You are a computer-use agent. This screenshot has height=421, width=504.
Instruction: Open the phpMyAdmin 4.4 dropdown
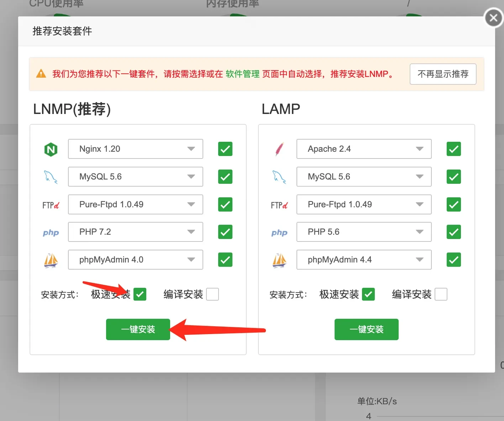364,260
